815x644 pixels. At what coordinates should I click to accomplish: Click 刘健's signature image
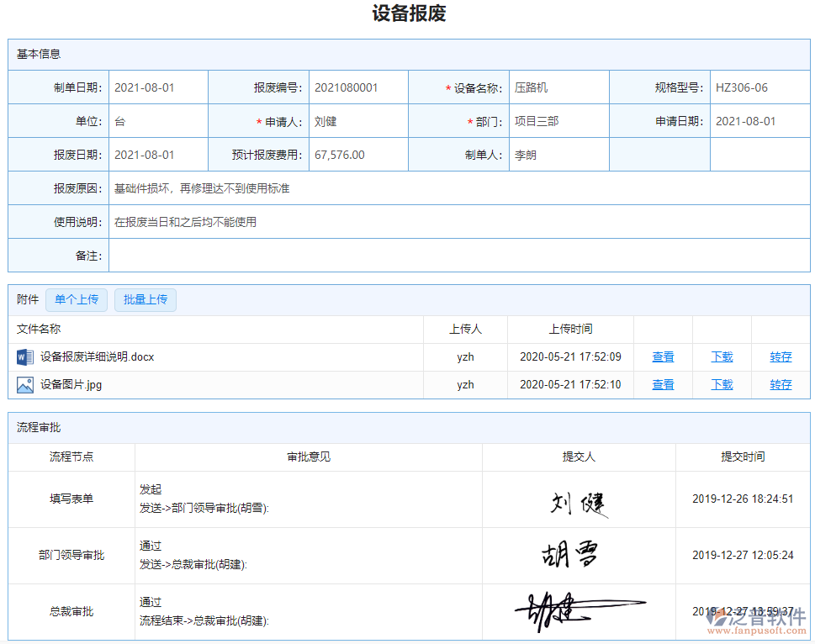[579, 500]
